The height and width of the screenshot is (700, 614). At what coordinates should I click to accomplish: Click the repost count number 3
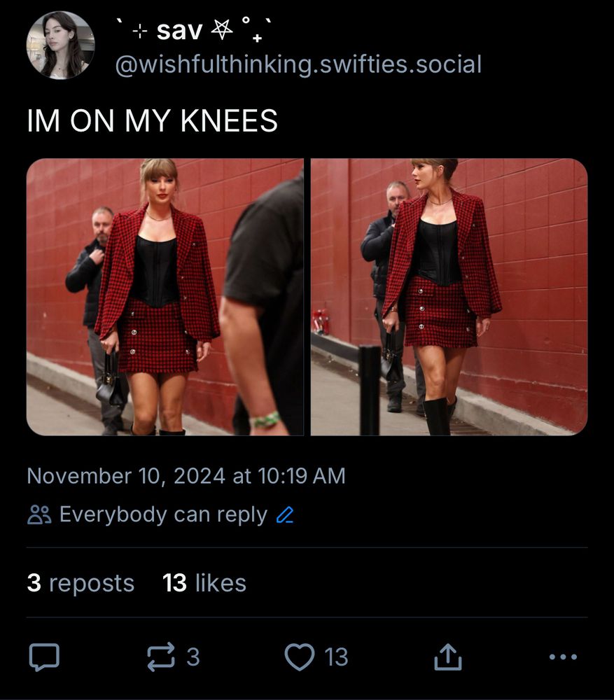tap(193, 657)
